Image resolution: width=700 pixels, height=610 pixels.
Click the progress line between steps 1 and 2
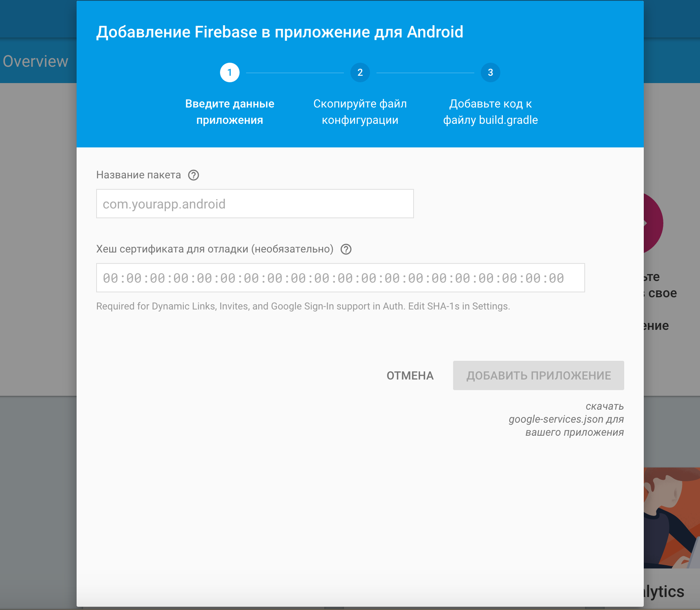coord(295,72)
